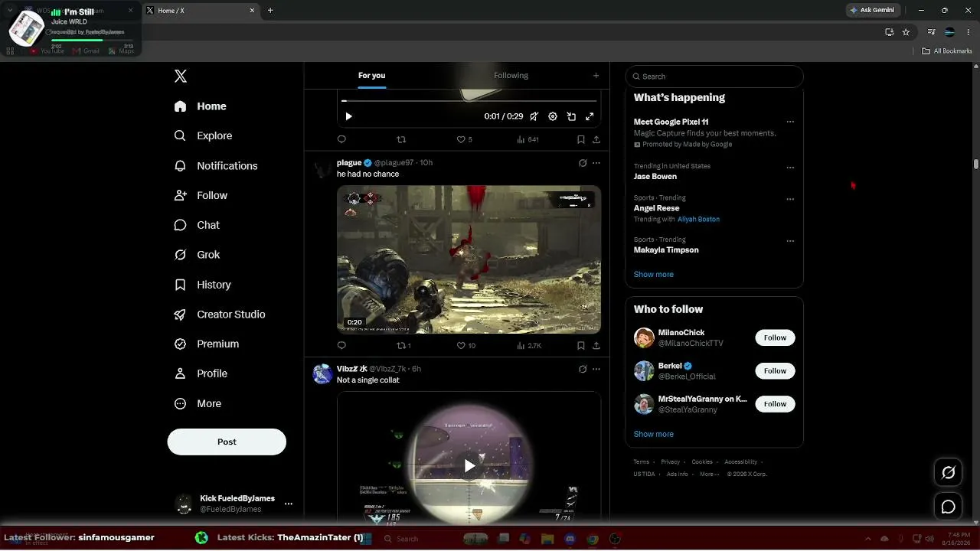Open options for Google Pixel 11 ad
980x551 pixels.
click(790, 122)
